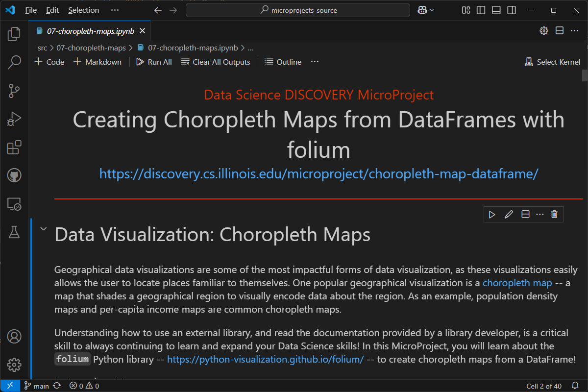Toggle the secondary side bar layout button

[511, 10]
